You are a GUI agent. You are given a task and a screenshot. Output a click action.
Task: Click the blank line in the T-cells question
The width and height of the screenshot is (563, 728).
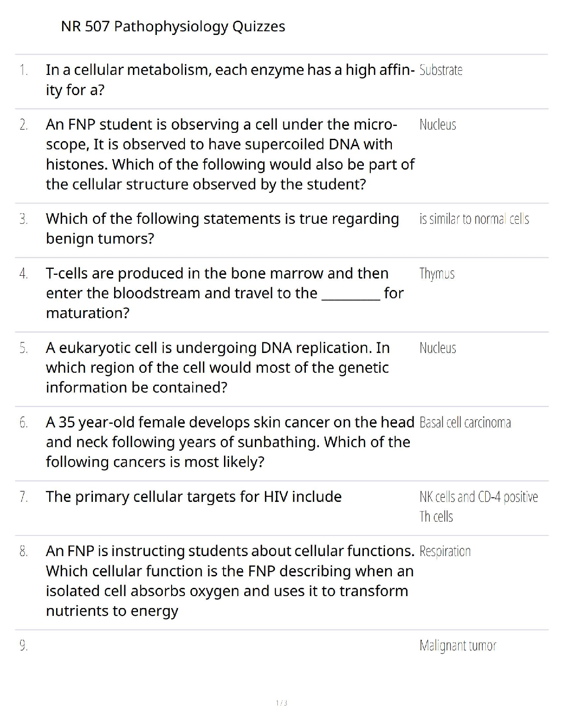[x=350, y=294]
